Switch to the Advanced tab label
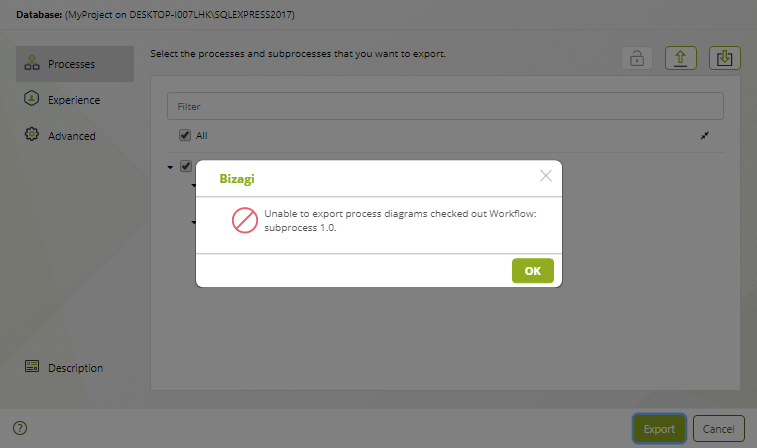Image resolution: width=757 pixels, height=448 pixels. (x=71, y=136)
